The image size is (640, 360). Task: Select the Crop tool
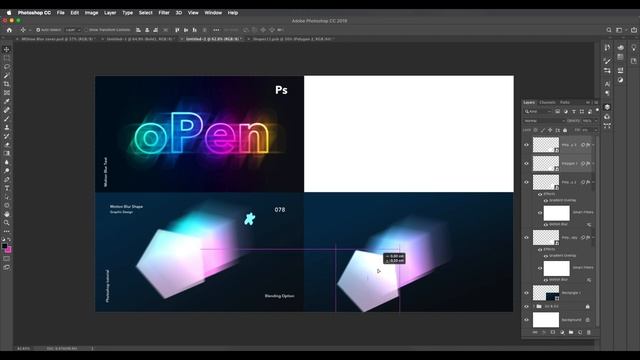(7, 84)
